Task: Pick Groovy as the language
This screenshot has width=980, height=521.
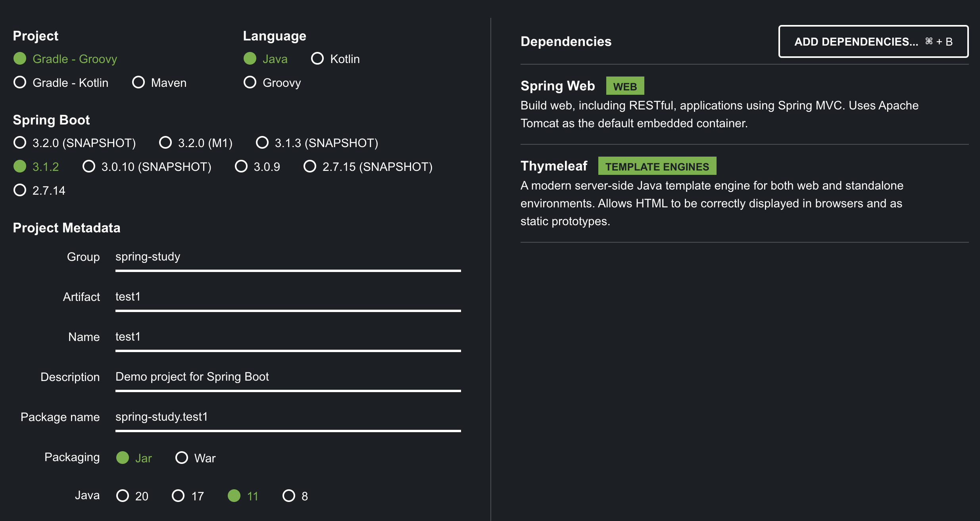Action: coord(272,82)
